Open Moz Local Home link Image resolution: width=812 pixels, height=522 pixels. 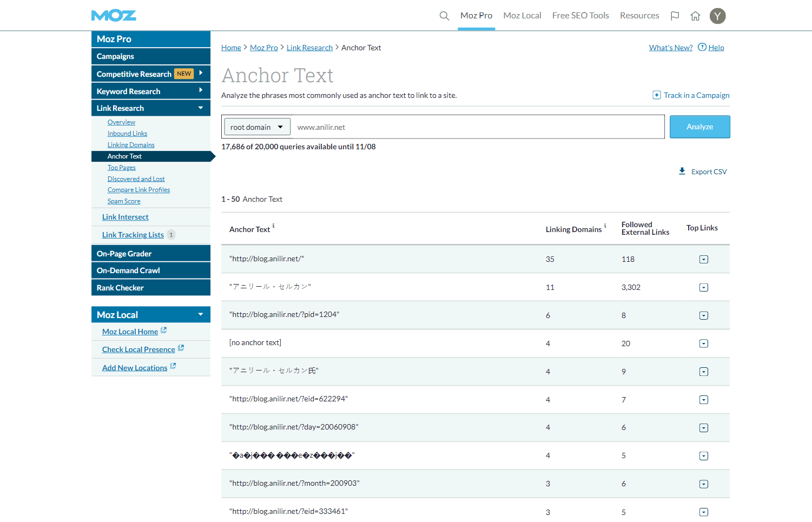tap(130, 332)
